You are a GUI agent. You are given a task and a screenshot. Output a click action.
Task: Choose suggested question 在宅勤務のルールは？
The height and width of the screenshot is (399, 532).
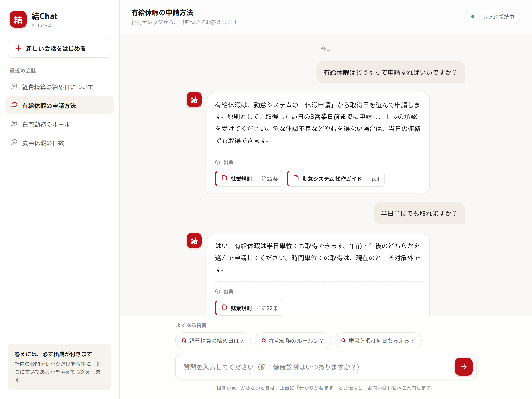[293, 340]
